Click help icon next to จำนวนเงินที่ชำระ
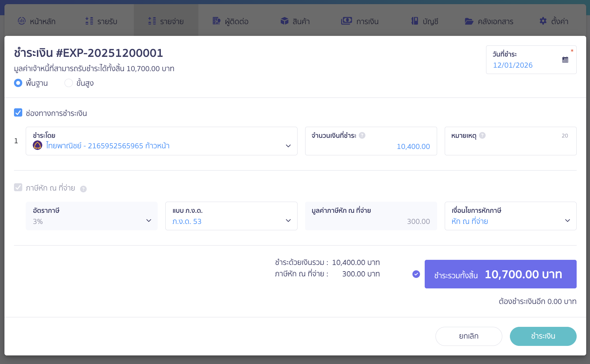 (x=362, y=136)
